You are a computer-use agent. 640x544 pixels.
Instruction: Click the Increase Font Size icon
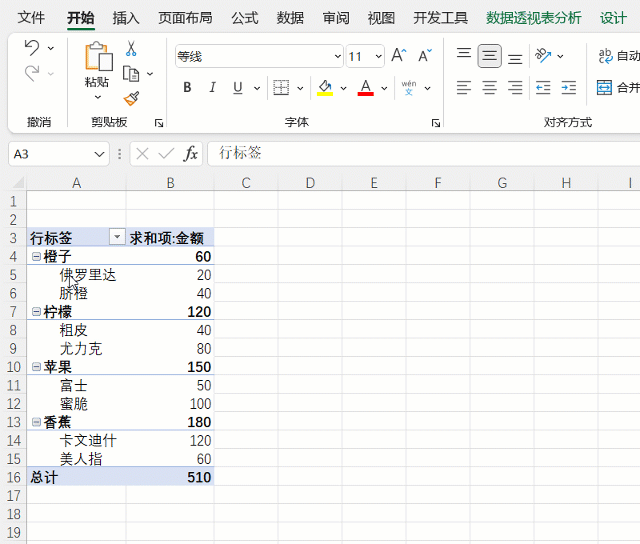[398, 56]
